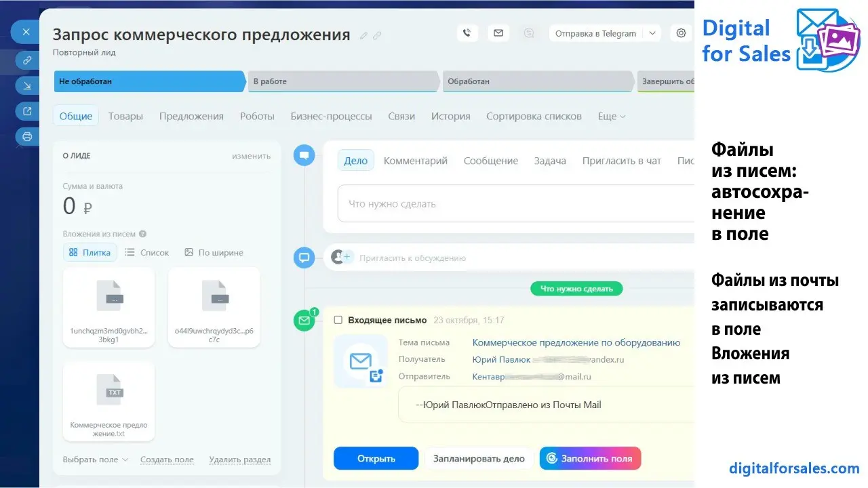868x488 pixels.
Task: Open the 'Товары' tab
Action: tap(125, 116)
